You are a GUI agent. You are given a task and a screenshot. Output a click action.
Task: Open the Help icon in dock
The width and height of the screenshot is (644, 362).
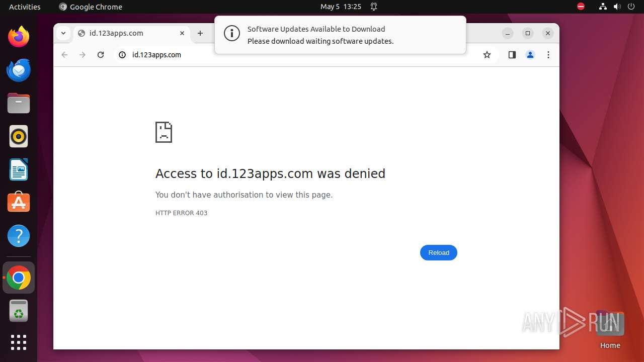pos(19,236)
